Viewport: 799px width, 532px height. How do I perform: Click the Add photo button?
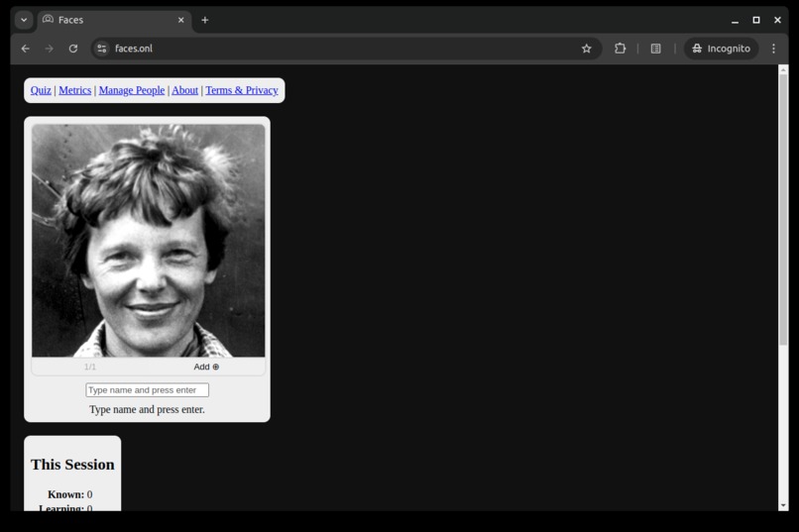206,367
